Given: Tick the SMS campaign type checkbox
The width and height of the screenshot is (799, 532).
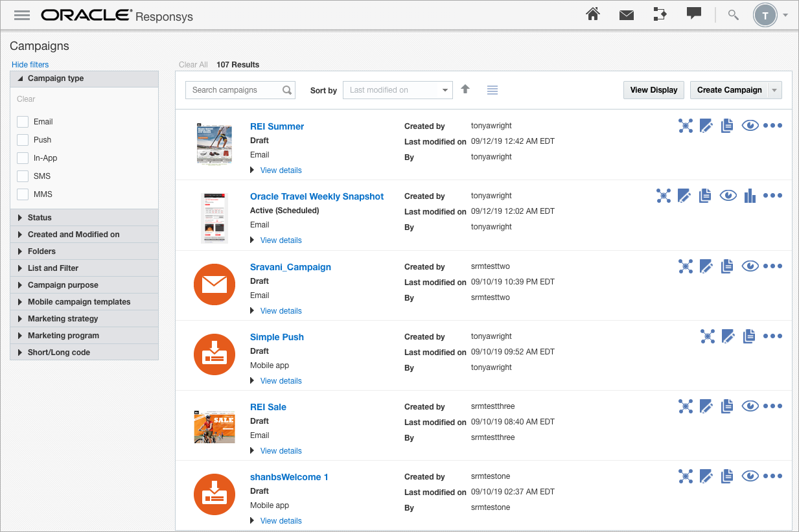Looking at the screenshot, I should click(23, 176).
